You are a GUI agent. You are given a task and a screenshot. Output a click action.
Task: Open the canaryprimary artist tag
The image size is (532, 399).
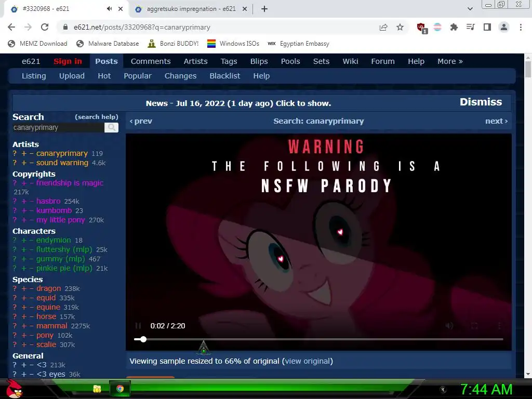click(x=62, y=153)
